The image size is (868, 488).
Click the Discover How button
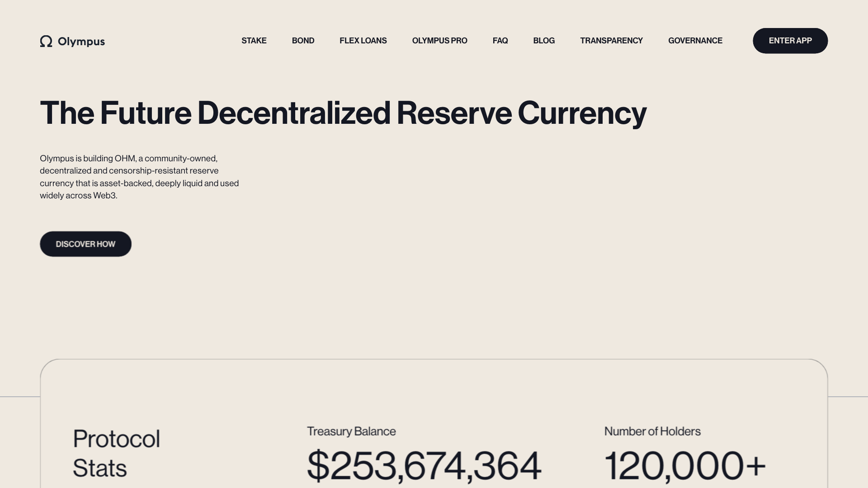pos(85,244)
